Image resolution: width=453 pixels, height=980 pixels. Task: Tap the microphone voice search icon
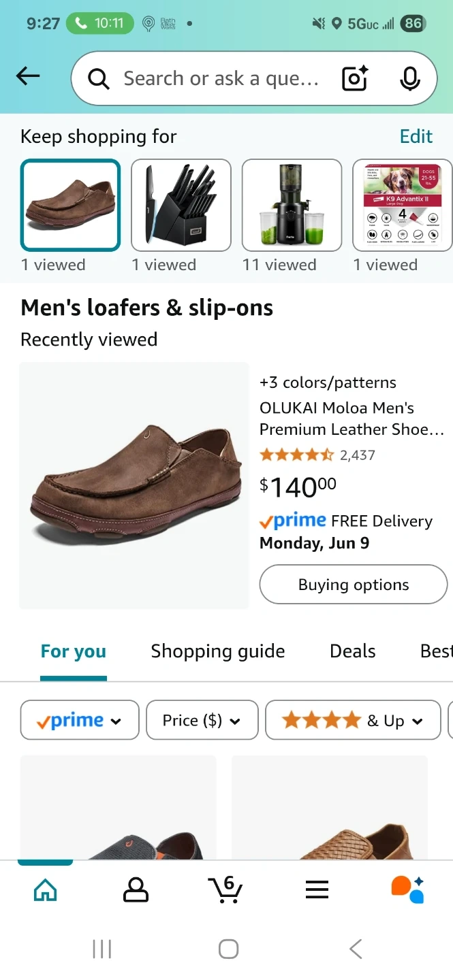(x=409, y=79)
